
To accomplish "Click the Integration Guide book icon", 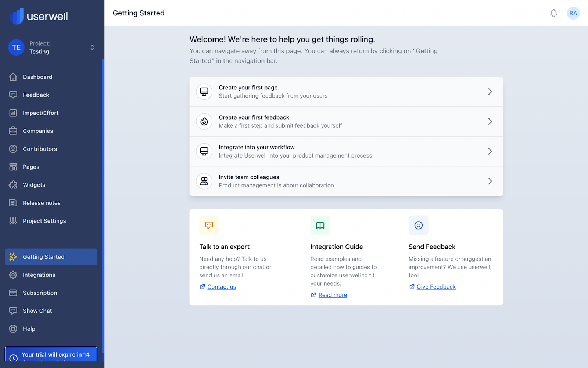I will [x=320, y=225].
